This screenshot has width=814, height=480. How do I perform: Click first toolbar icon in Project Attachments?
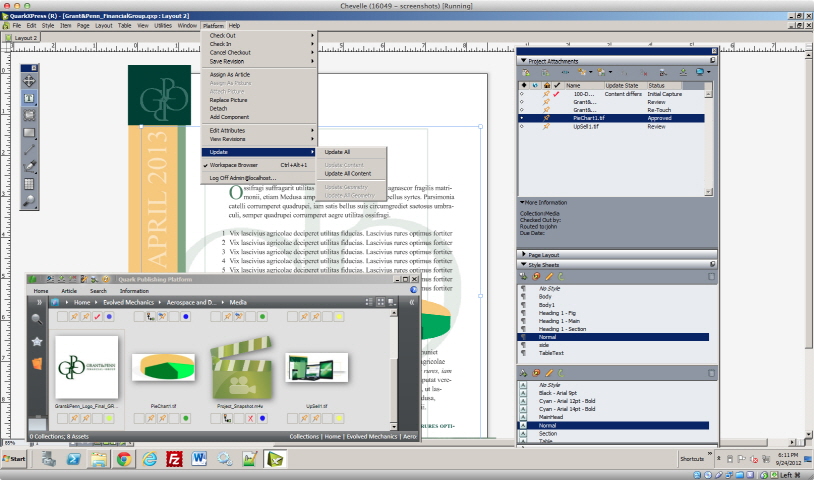(x=526, y=73)
